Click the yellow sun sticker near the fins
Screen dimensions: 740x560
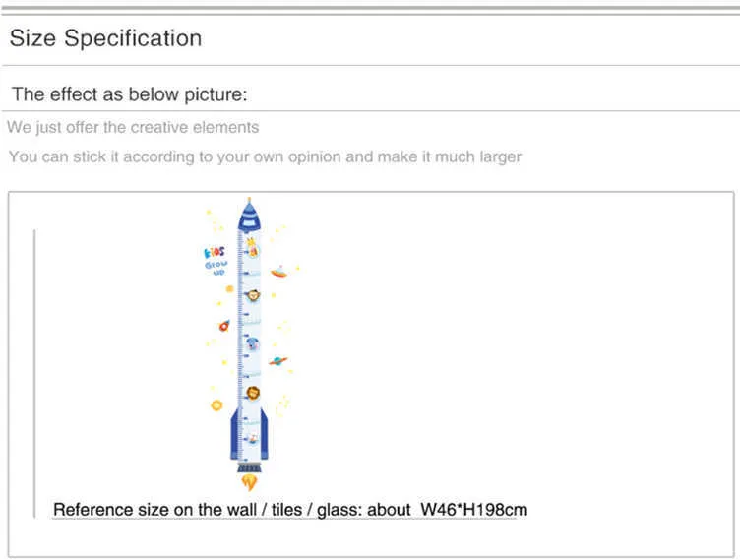point(216,405)
